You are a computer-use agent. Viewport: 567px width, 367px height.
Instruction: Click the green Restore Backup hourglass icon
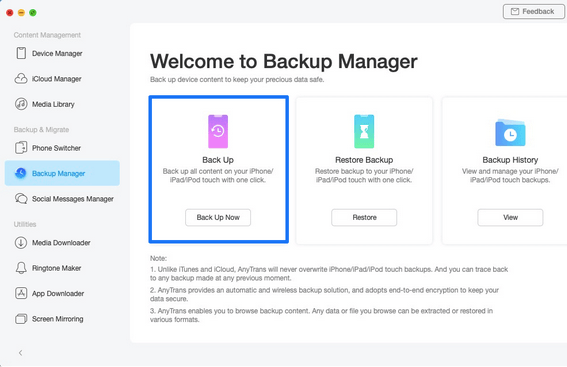click(364, 131)
